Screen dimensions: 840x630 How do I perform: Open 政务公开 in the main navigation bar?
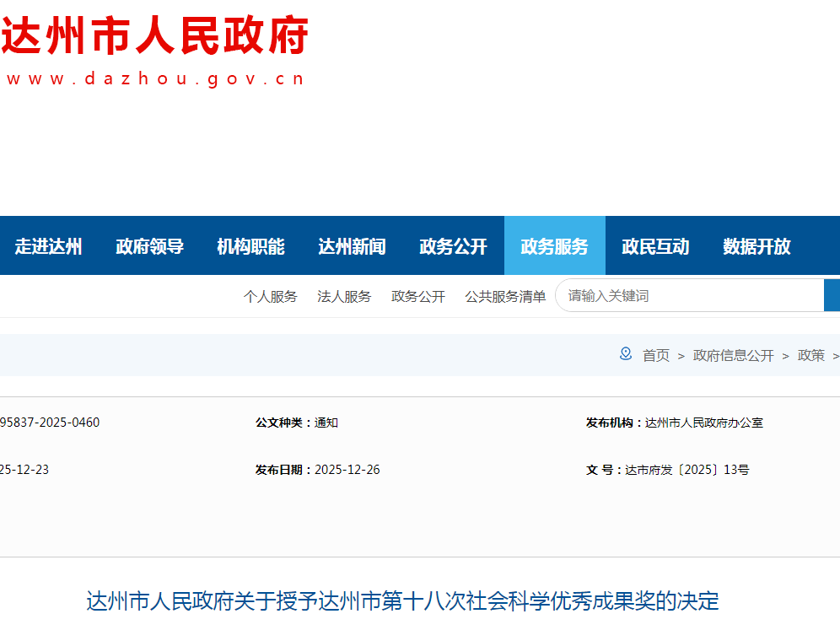[x=454, y=246]
